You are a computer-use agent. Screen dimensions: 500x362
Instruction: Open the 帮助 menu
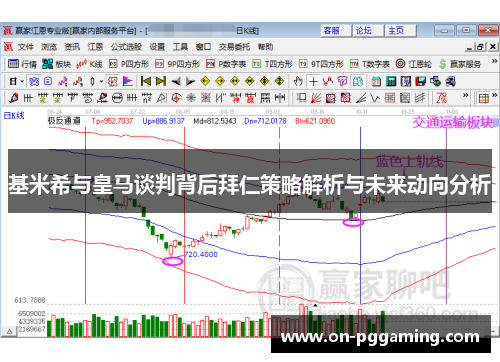point(265,47)
